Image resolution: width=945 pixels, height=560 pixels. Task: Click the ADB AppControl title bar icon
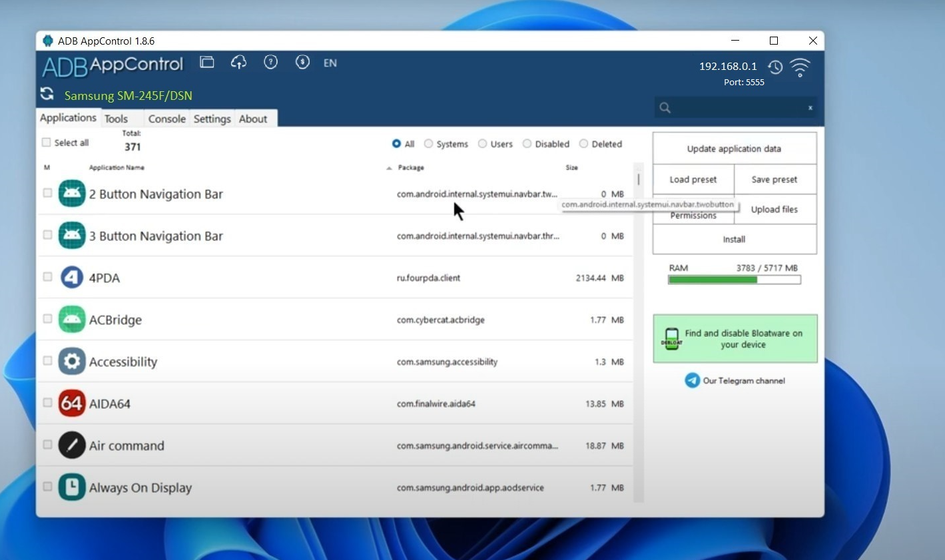[48, 41]
